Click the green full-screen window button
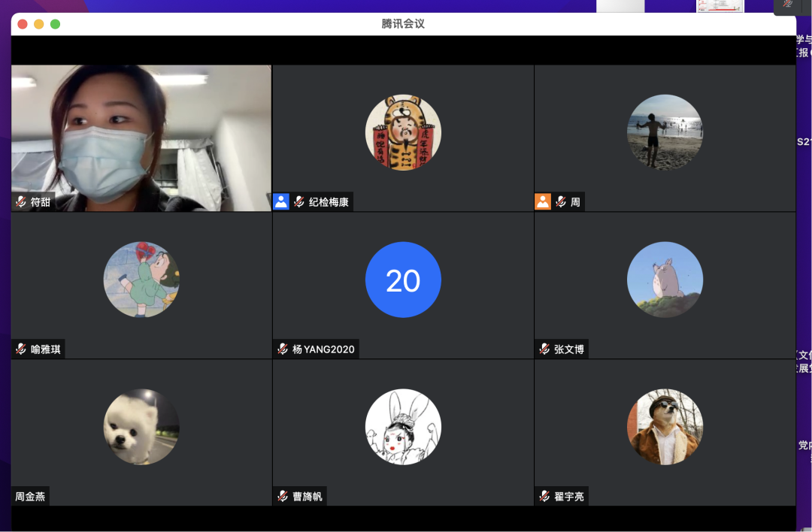 click(55, 24)
